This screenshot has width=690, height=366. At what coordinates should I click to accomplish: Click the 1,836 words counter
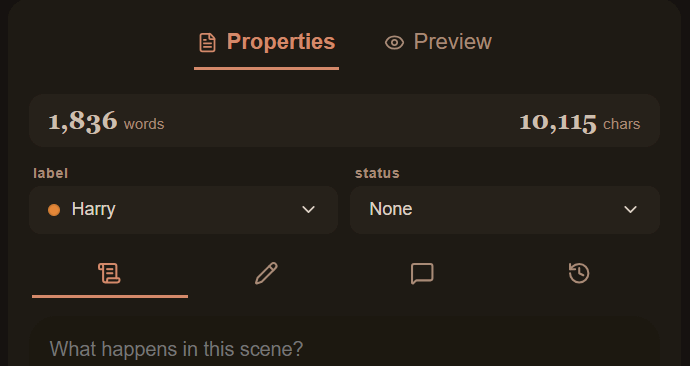point(106,122)
